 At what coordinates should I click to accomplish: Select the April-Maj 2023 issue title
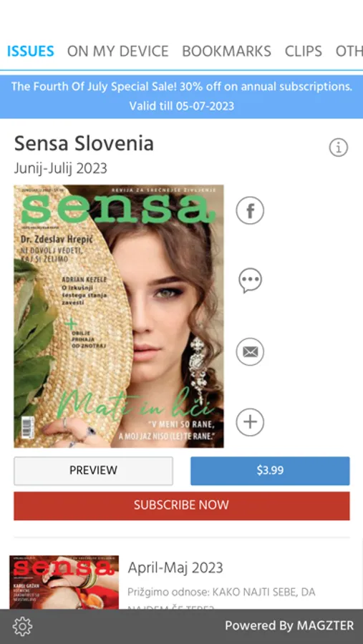pyautogui.click(x=175, y=568)
